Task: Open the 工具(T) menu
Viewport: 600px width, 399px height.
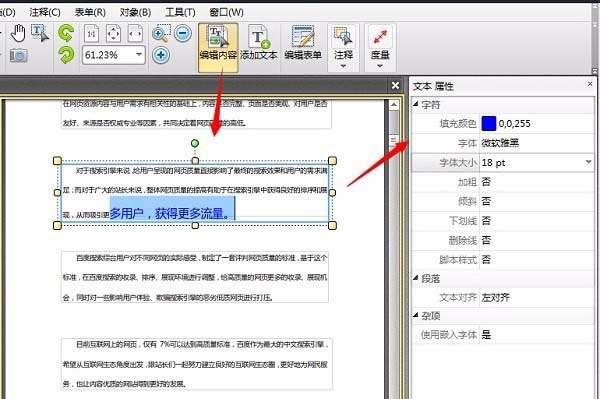Action: tap(180, 12)
